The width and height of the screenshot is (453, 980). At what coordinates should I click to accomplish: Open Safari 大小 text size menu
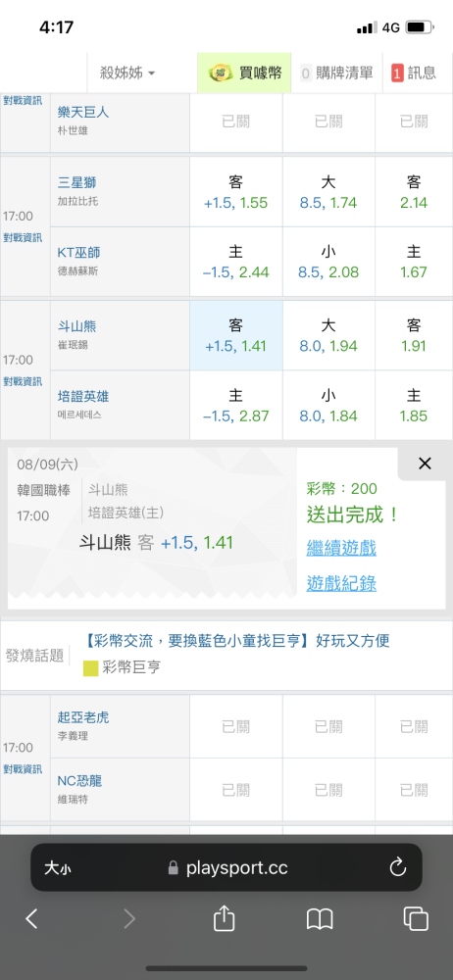point(58,867)
